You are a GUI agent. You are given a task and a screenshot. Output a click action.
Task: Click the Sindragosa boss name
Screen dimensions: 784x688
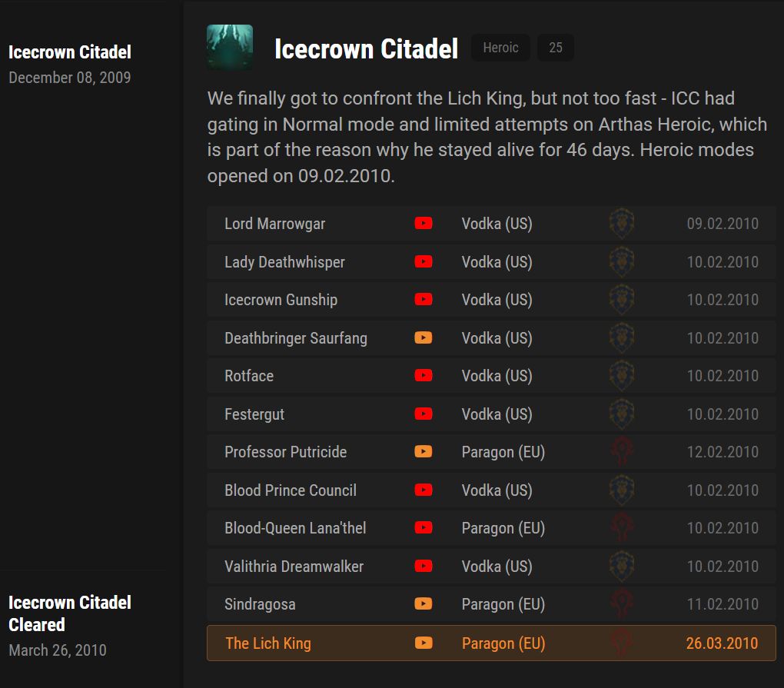tap(260, 604)
